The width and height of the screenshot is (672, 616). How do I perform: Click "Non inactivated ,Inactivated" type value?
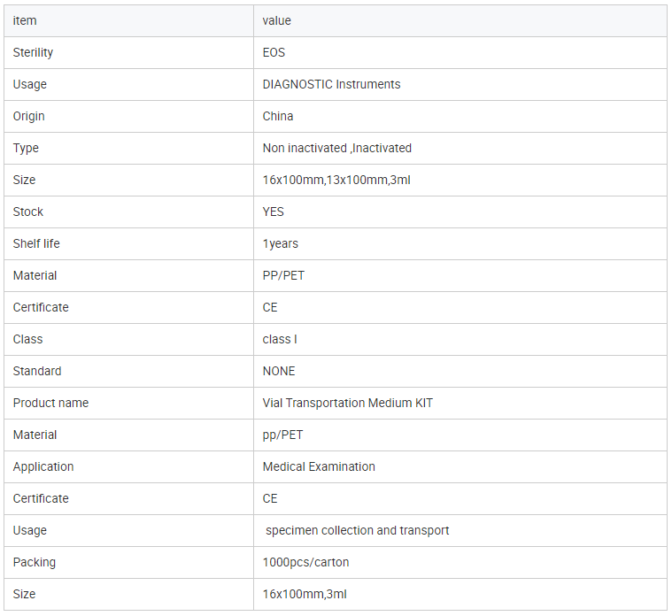336,148
